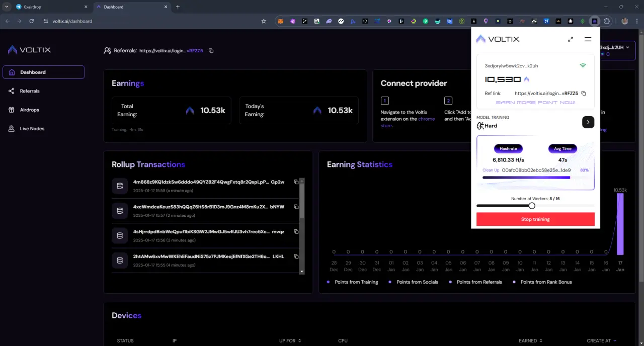Screen dimensions: 644x346
Task: Open the MetaMask fox extension
Action: pyautogui.click(x=281, y=22)
